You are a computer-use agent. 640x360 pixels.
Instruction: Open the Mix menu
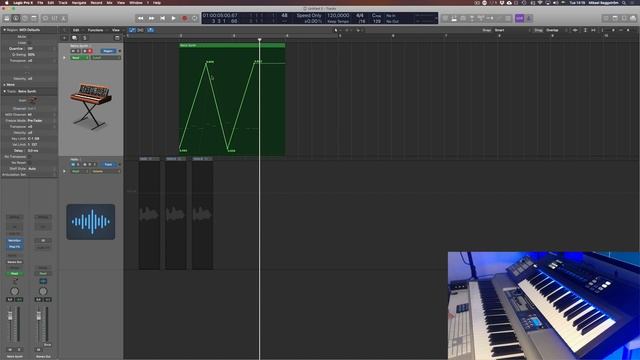tap(109, 2)
